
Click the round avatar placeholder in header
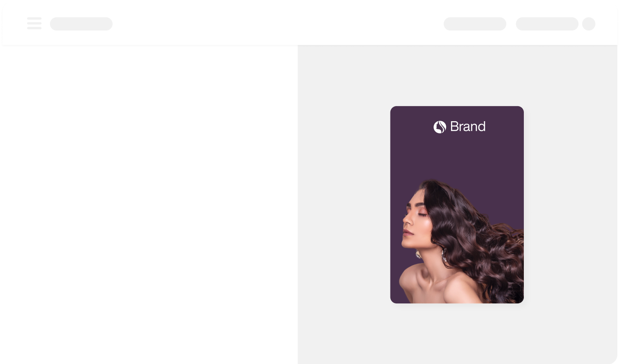588,24
